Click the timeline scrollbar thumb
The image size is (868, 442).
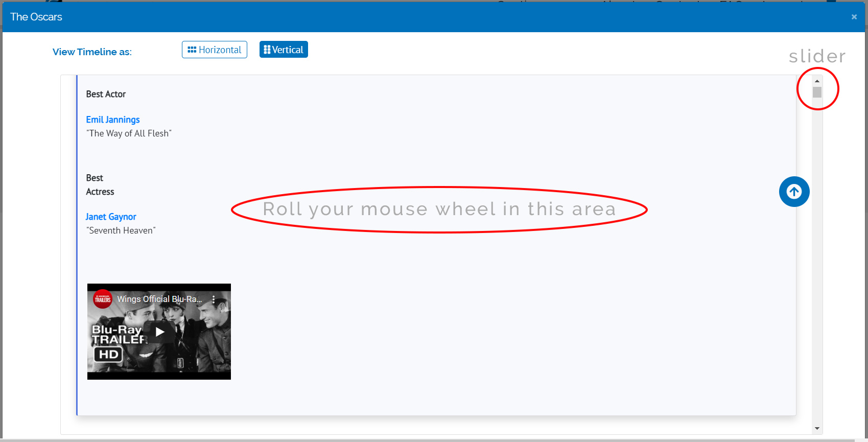[817, 92]
